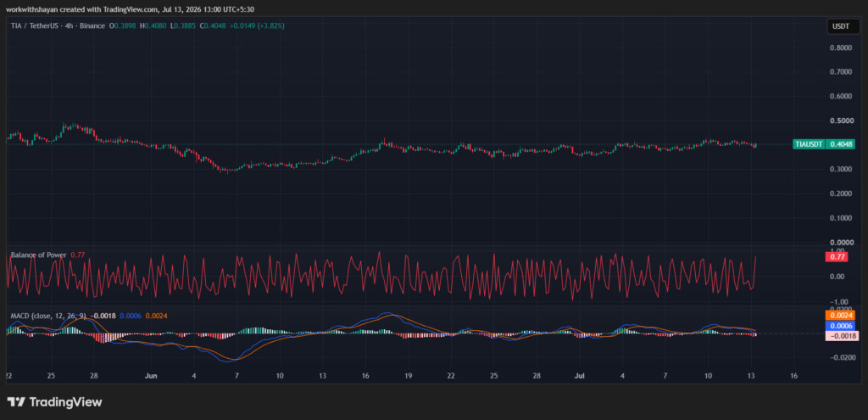Click the orange 0.0024 axis label
The width and height of the screenshot is (868, 420).
pyautogui.click(x=840, y=315)
